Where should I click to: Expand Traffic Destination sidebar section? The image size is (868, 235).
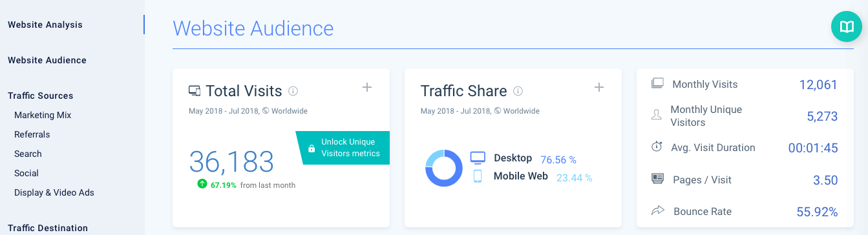[48, 228]
